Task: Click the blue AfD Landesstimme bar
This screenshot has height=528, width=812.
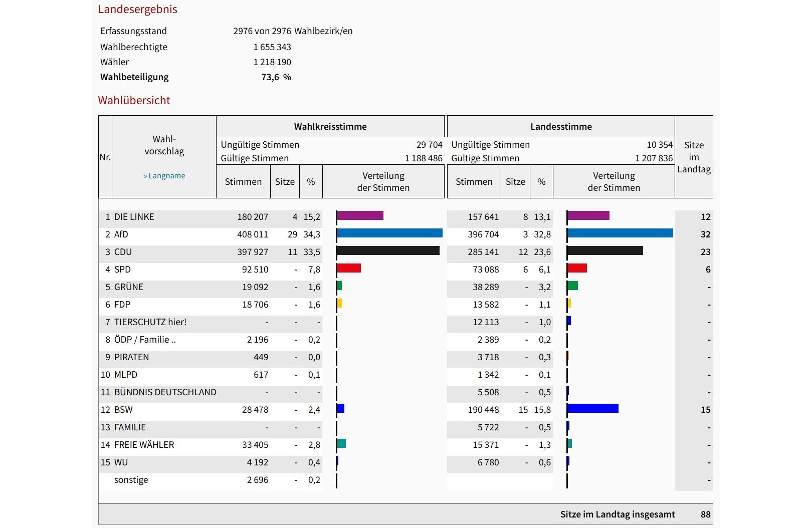Action: pos(620,233)
